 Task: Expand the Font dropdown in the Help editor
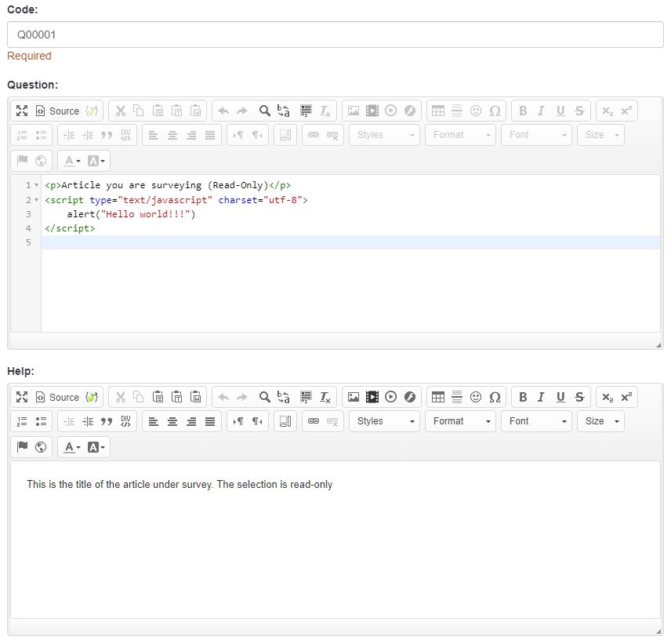(538, 421)
